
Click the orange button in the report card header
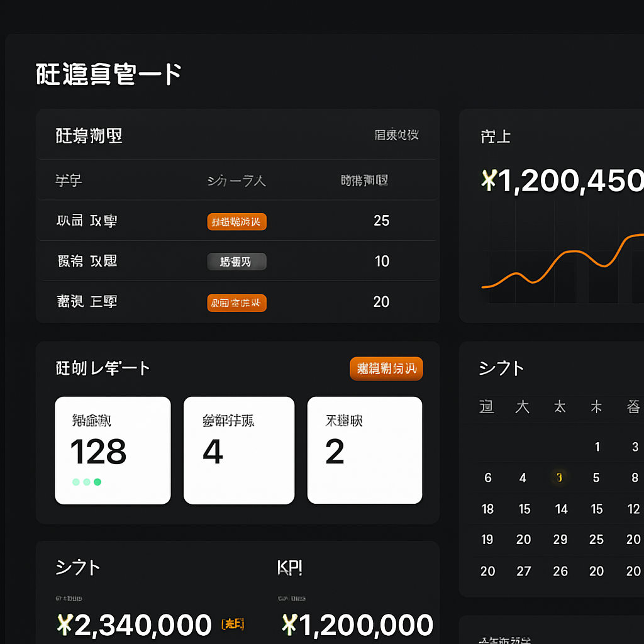point(386,369)
